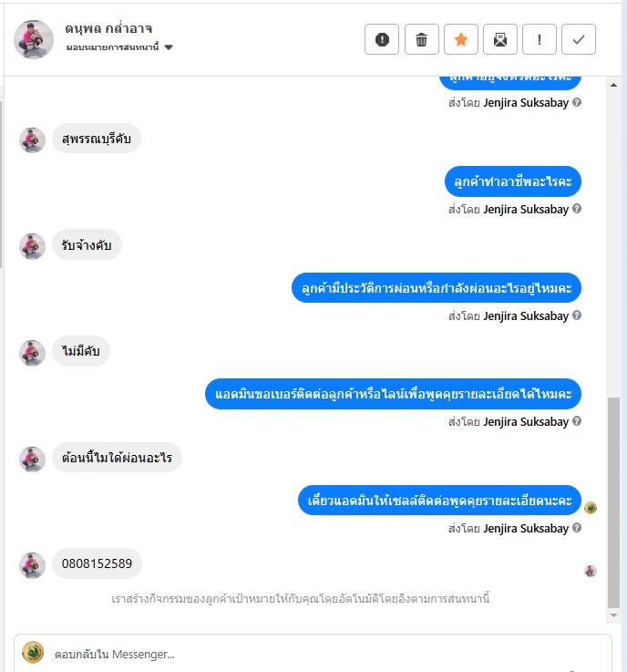Mark conversation as spam with the octagon icon

click(x=382, y=39)
